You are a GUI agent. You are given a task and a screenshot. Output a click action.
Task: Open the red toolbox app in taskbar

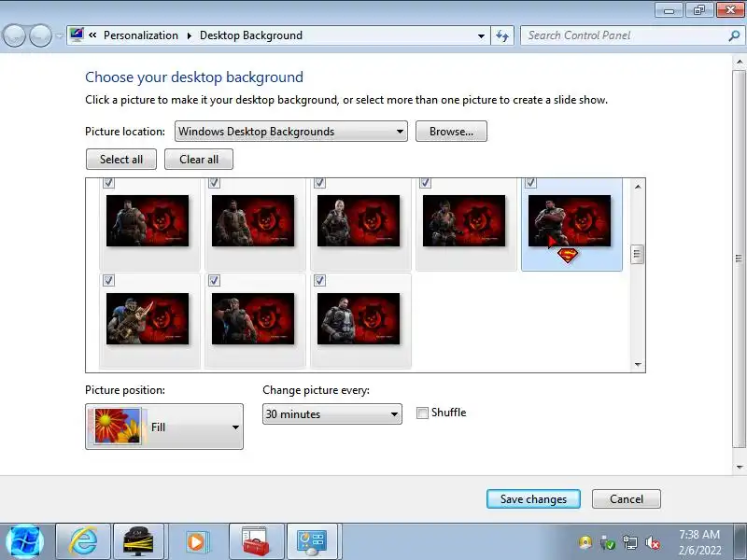click(x=256, y=542)
